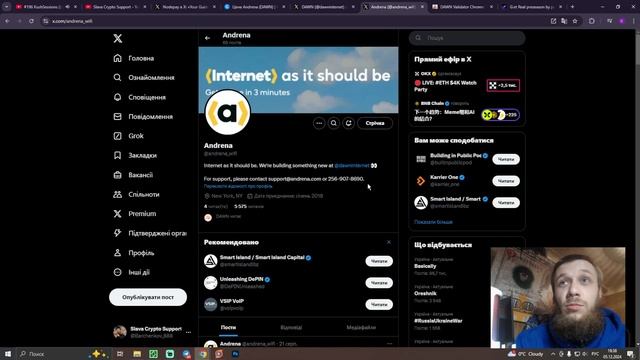Open the BNB Chain live space
Viewport: 640px width, 360px height.
[x=467, y=111]
